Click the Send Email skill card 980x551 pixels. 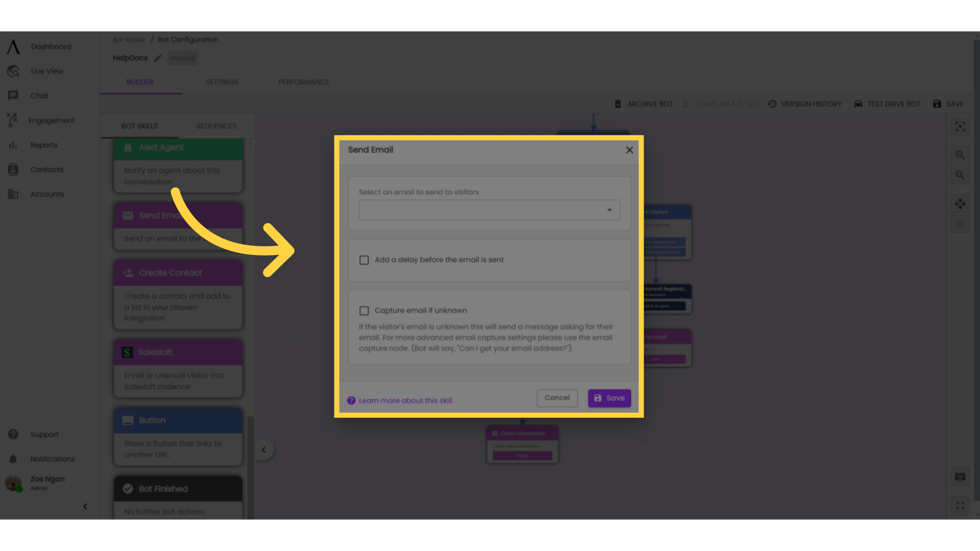coord(178,226)
